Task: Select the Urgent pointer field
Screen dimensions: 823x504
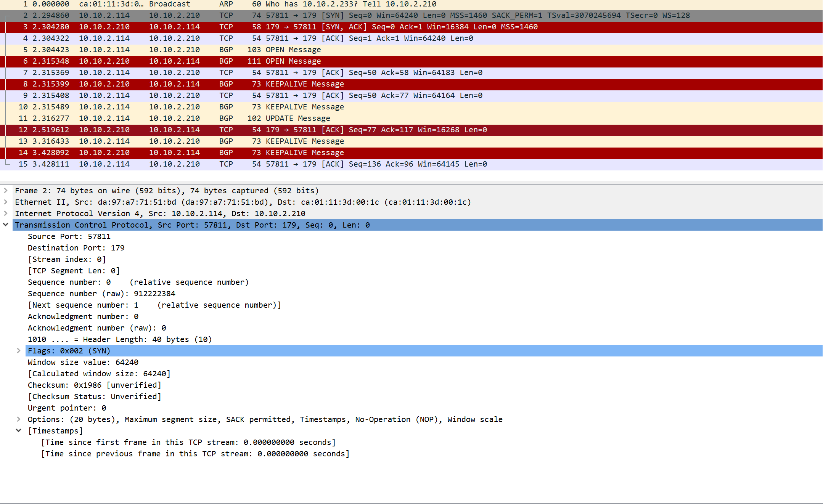Action: (x=67, y=408)
